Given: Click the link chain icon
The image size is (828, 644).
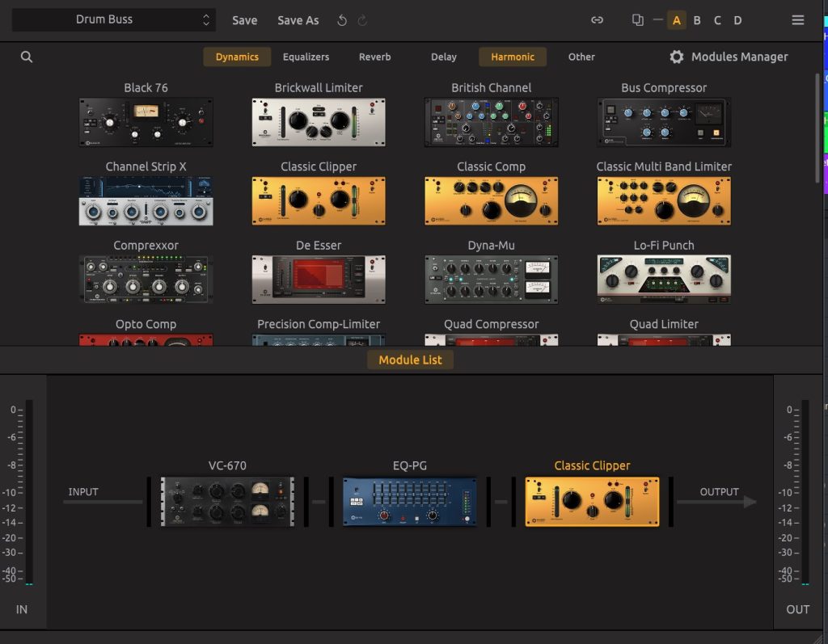Looking at the screenshot, I should point(597,20).
